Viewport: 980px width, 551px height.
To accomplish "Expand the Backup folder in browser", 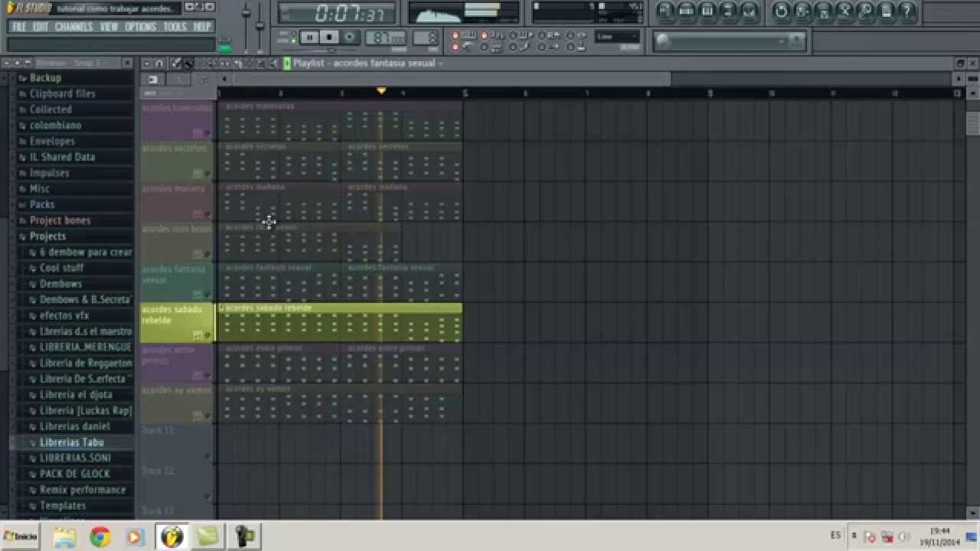I will (45, 78).
